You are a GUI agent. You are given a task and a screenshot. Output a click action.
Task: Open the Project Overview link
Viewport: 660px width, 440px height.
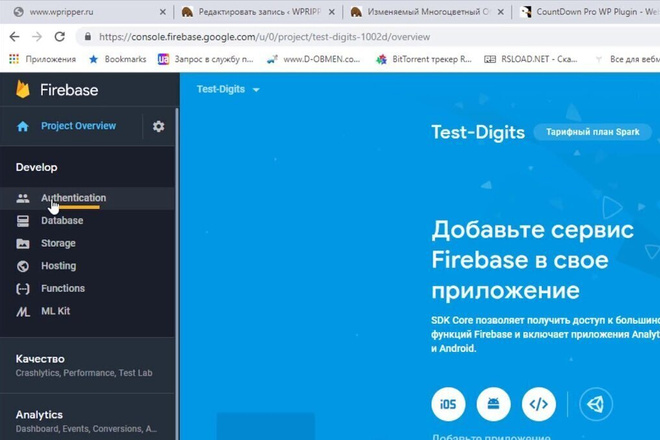click(78, 126)
